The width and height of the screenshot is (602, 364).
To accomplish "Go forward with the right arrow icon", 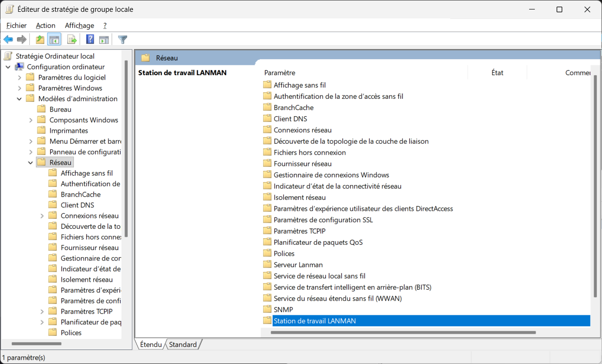I will tap(21, 40).
